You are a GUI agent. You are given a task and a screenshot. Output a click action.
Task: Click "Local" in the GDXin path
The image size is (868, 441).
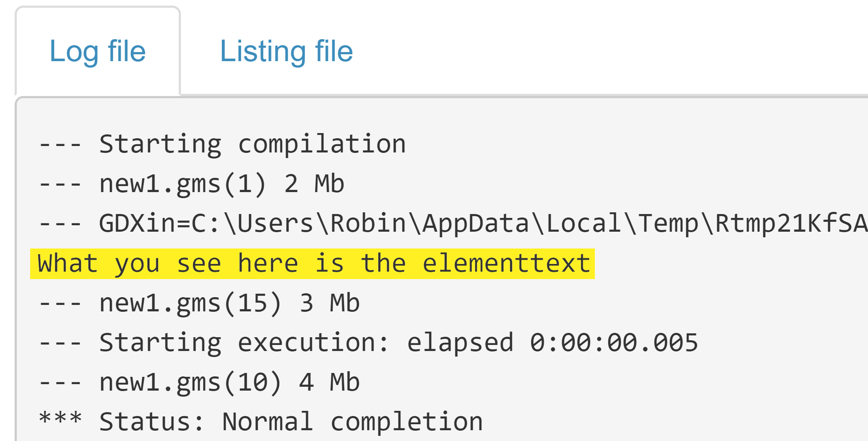coord(583,224)
